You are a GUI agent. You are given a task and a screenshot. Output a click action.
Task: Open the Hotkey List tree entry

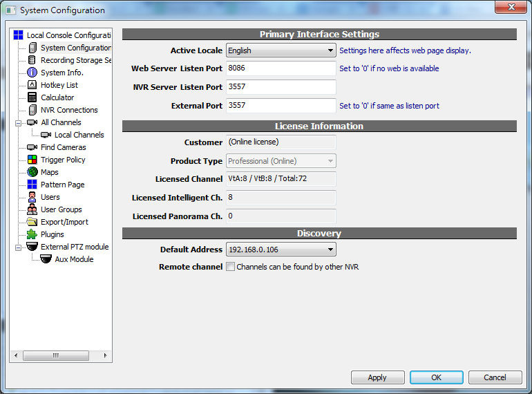(x=59, y=85)
